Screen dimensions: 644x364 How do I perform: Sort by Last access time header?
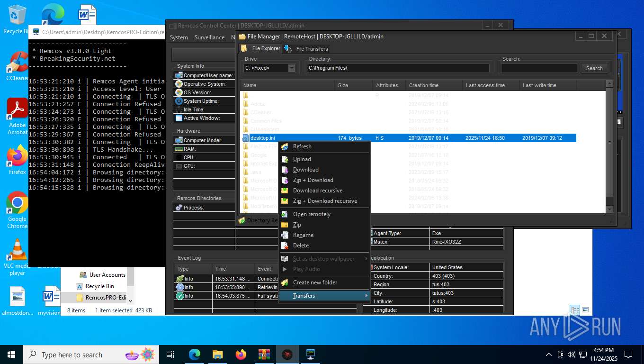[491, 85]
